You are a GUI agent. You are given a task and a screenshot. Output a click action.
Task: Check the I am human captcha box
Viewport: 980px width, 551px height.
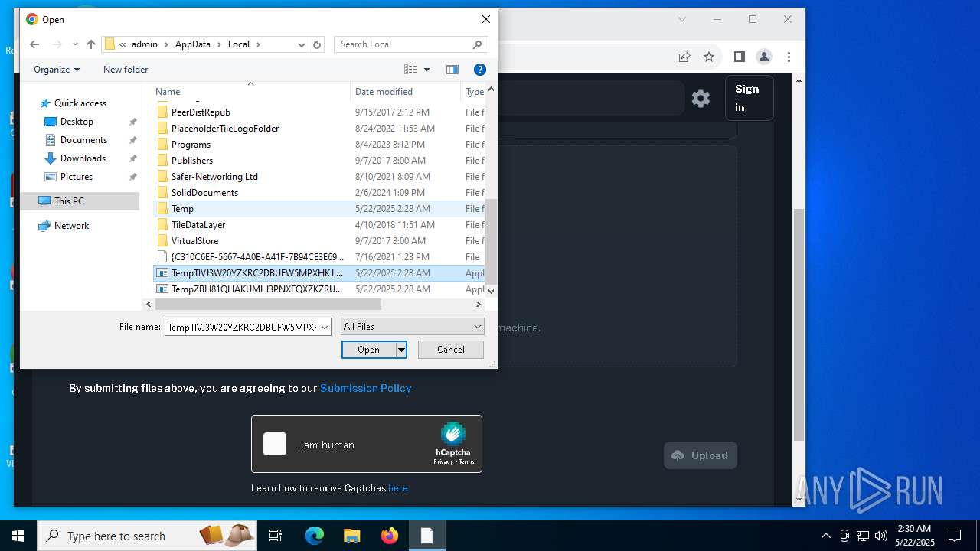pyautogui.click(x=275, y=444)
